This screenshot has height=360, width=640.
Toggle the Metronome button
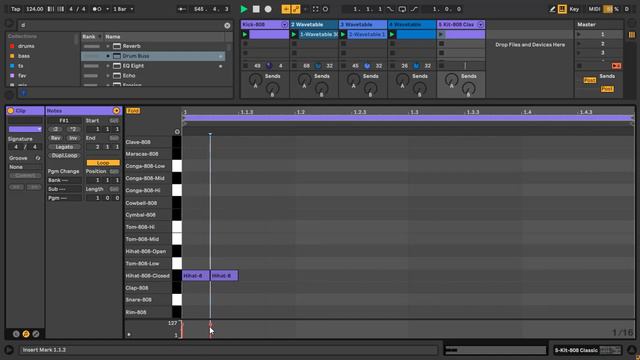pos(97,9)
